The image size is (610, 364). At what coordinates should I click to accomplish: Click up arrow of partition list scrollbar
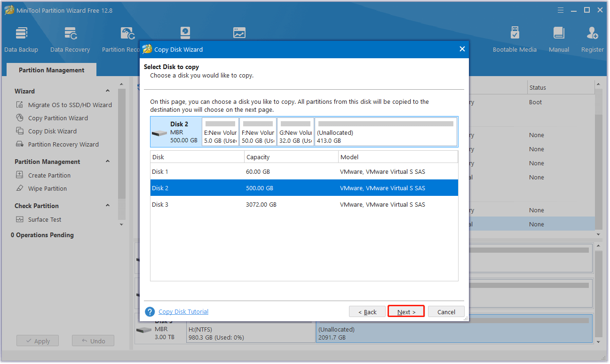click(599, 85)
